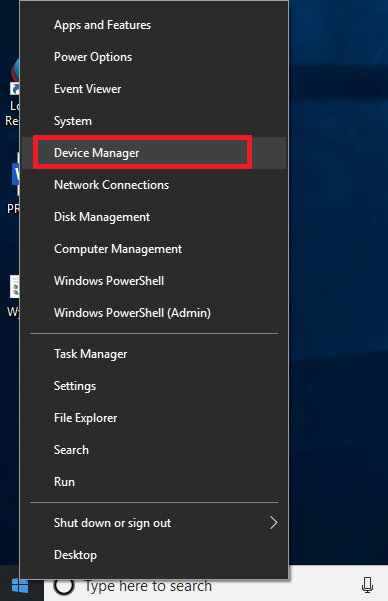The height and width of the screenshot is (601, 388).
Task: Select Computer Management
Action: tap(154, 249)
